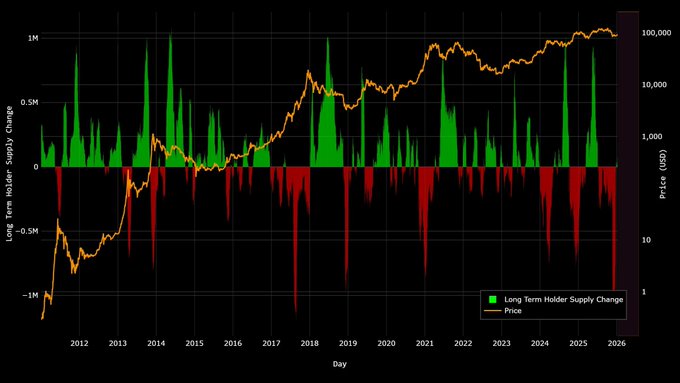Select the 2012 x-axis label
This screenshot has width=680, height=383.
(79, 343)
